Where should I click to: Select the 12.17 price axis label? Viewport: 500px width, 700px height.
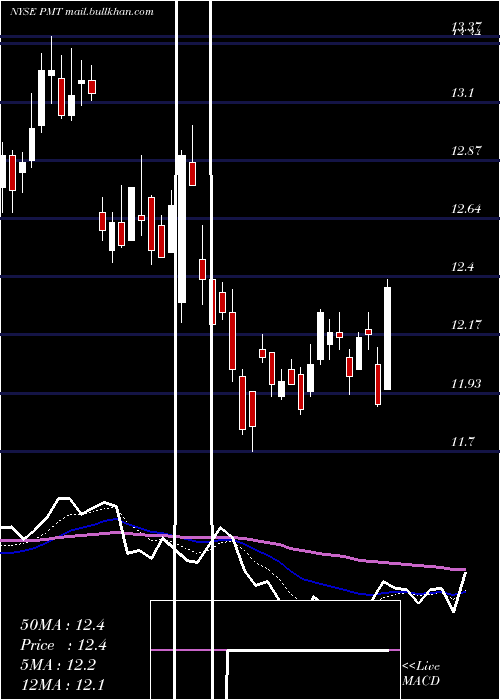[467, 325]
